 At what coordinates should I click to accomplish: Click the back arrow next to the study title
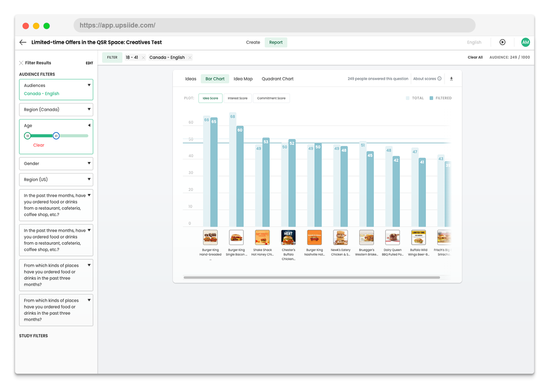click(23, 42)
